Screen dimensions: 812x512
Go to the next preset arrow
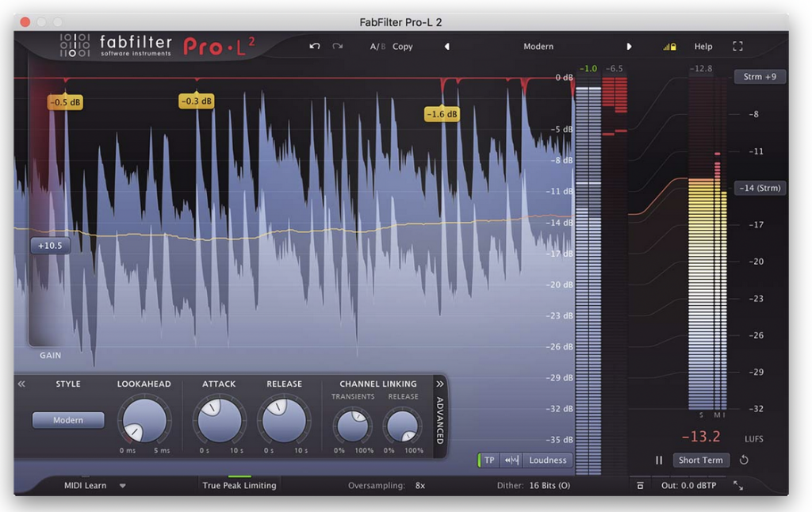[x=629, y=47]
